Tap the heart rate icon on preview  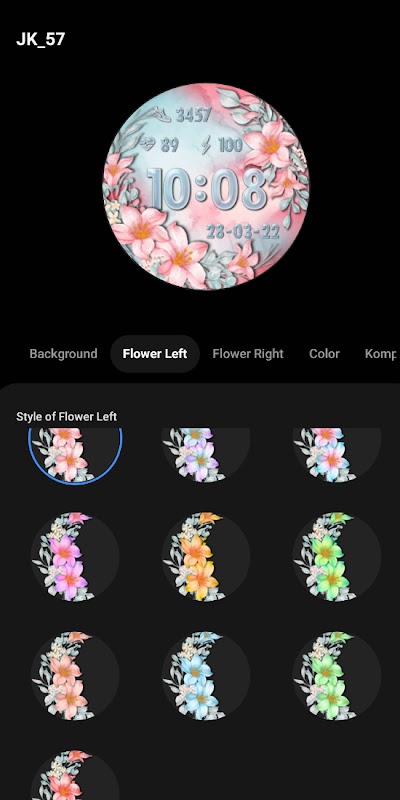click(146, 145)
